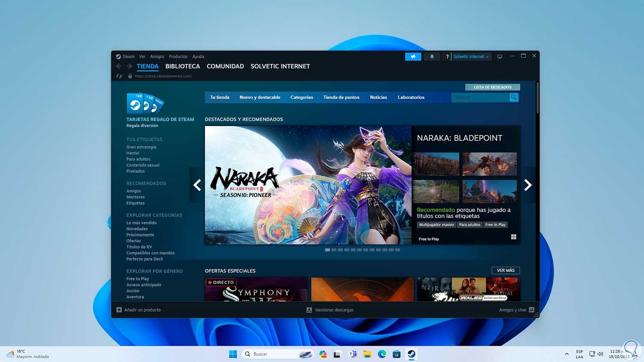The image size is (644, 362).
Task: Click the Steam icon in the taskbar
Action: pyautogui.click(x=411, y=354)
